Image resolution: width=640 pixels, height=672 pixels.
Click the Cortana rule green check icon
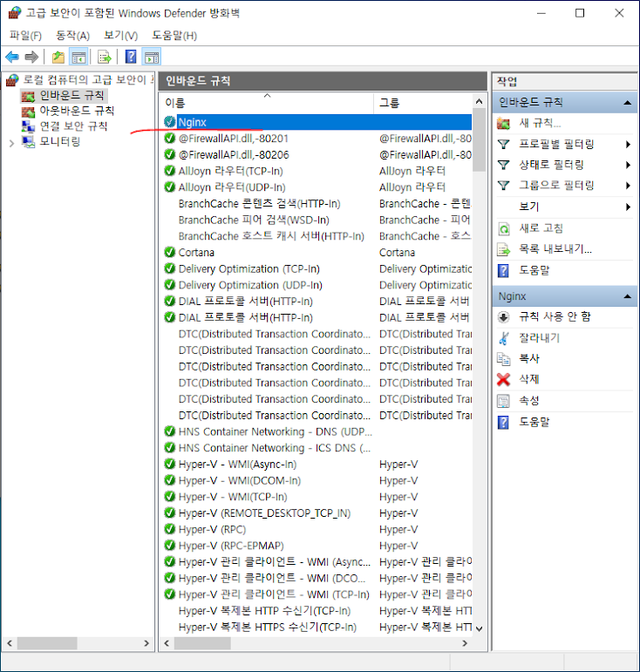pyautogui.click(x=170, y=252)
